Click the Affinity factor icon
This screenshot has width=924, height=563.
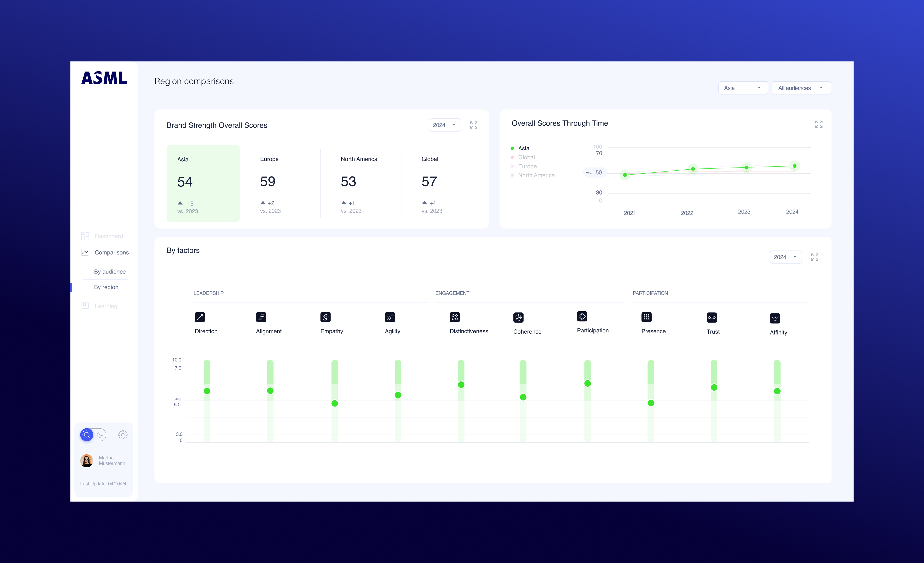775,318
